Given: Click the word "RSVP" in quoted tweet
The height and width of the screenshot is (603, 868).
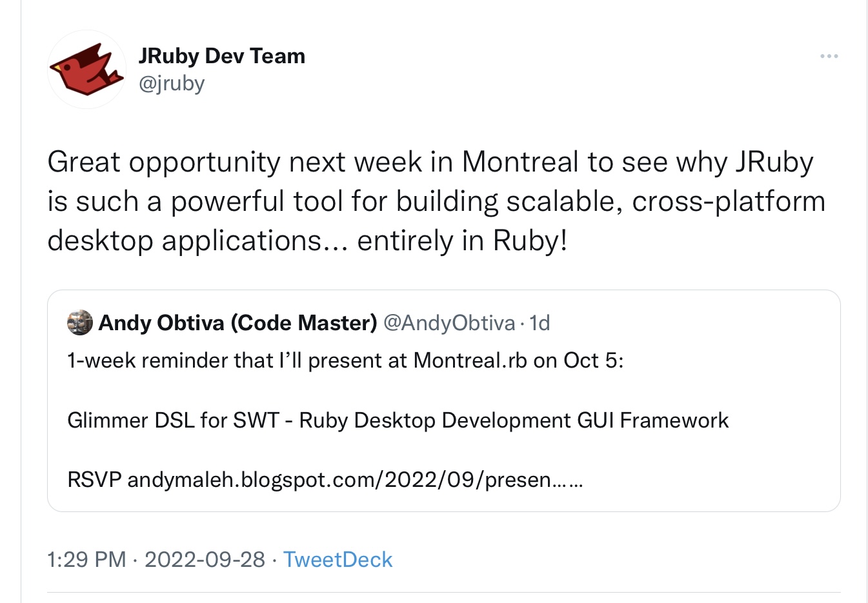Looking at the screenshot, I should [94, 480].
